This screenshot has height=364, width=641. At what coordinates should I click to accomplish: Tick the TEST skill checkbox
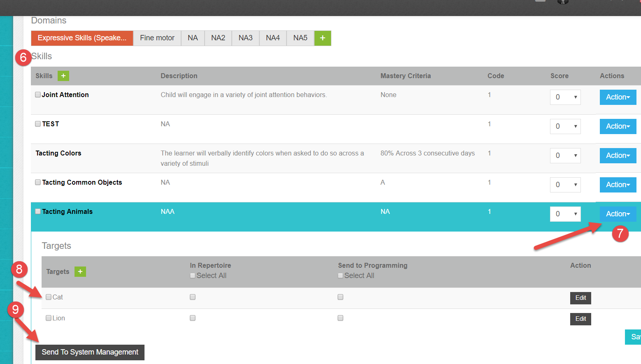(38, 124)
